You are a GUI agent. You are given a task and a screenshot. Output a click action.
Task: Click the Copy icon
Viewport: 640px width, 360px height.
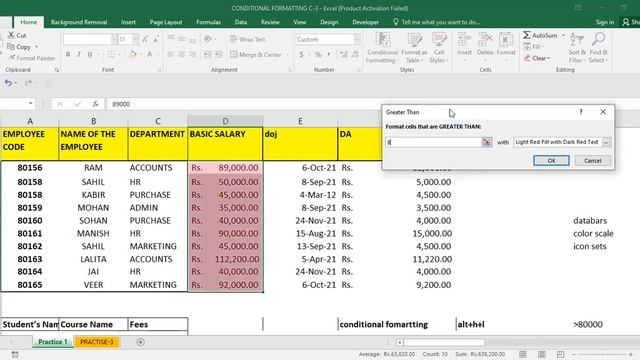11,47
